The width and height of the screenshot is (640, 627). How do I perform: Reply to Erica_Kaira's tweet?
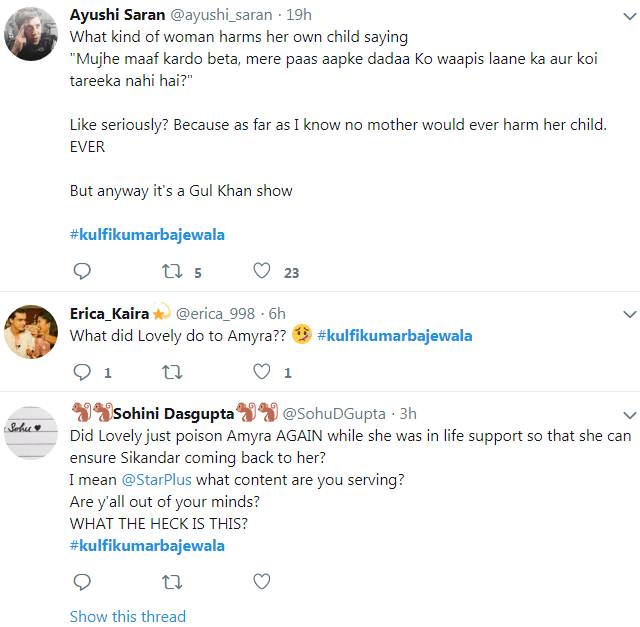83,372
